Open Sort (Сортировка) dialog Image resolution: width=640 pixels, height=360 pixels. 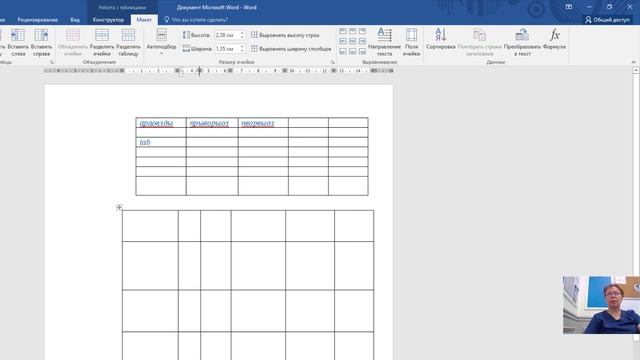pyautogui.click(x=441, y=39)
